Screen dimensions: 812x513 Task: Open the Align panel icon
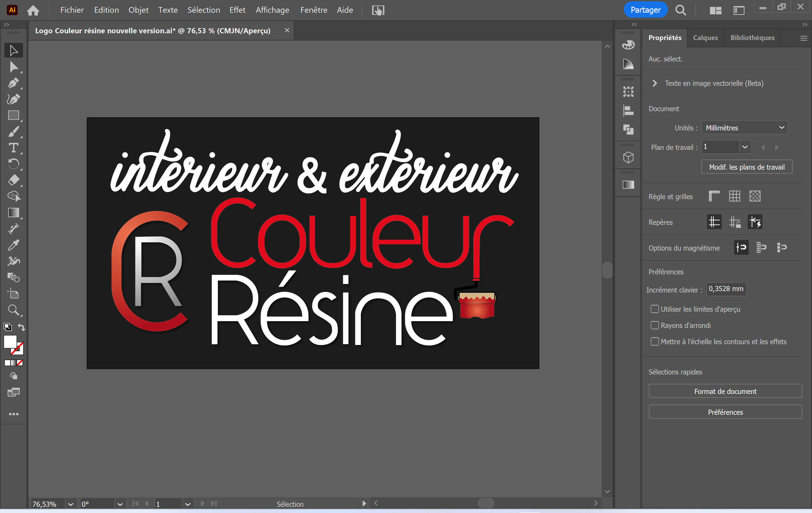pyautogui.click(x=628, y=111)
